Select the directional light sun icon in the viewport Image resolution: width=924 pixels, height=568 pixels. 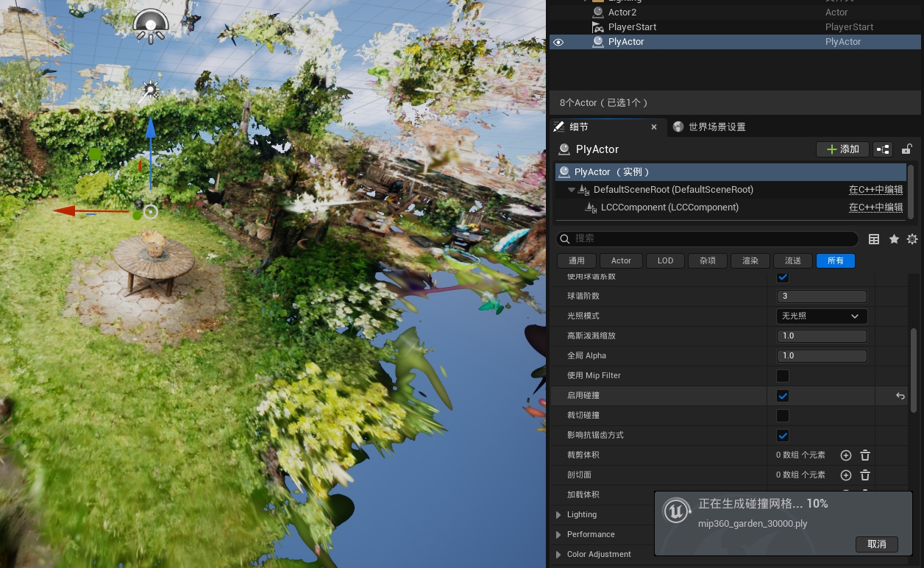[x=150, y=91]
